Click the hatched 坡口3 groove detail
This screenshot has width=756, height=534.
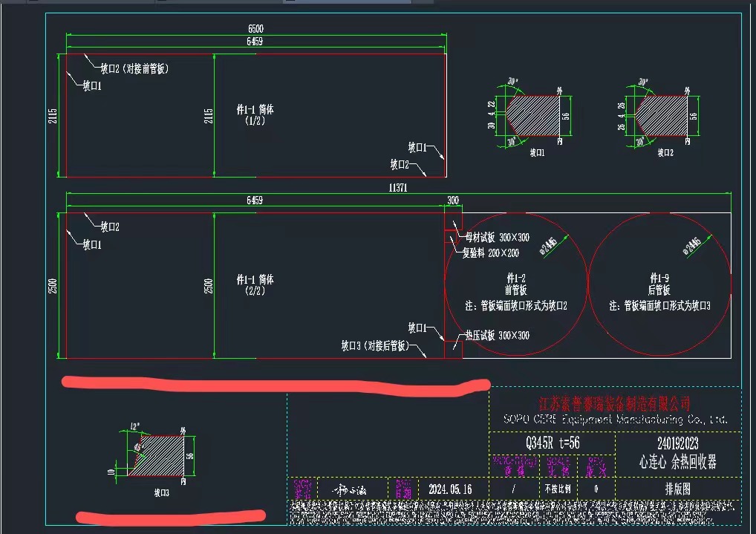click(162, 455)
